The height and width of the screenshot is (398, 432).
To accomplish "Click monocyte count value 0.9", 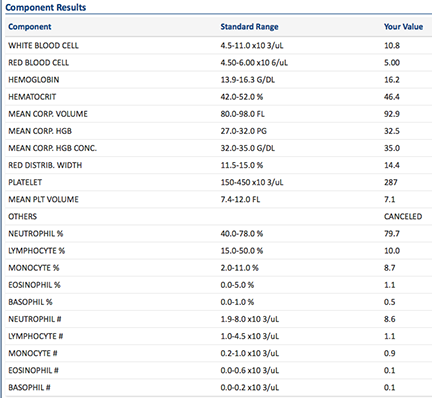I will tap(390, 353).
